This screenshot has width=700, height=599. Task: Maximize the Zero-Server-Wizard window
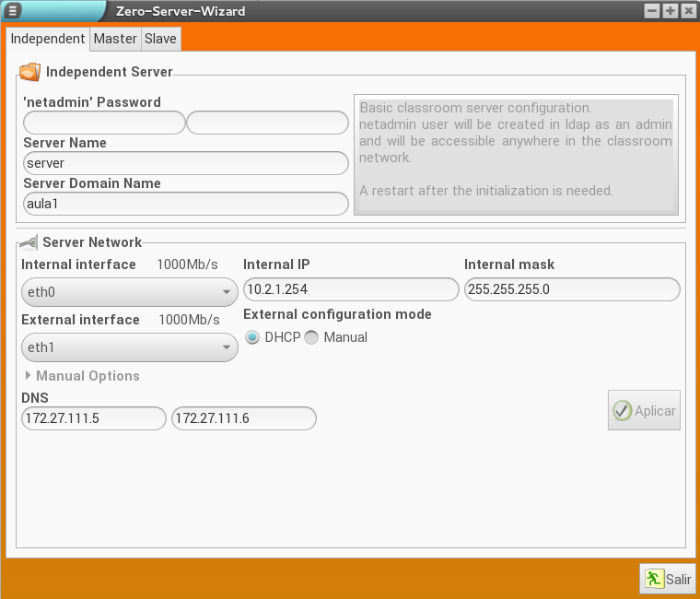click(x=670, y=11)
